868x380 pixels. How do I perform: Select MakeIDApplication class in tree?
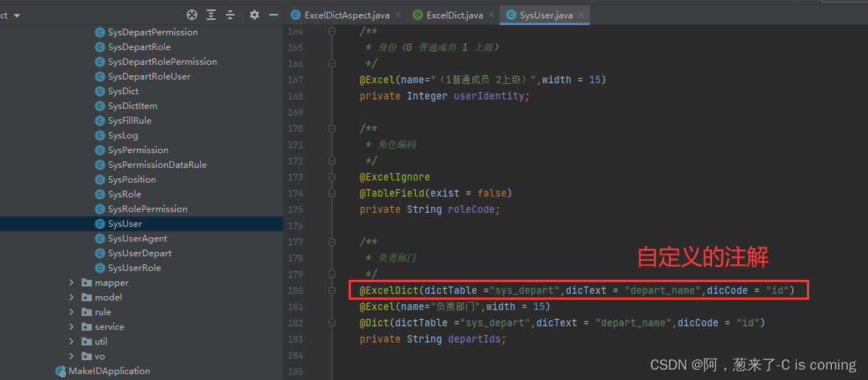coord(109,370)
